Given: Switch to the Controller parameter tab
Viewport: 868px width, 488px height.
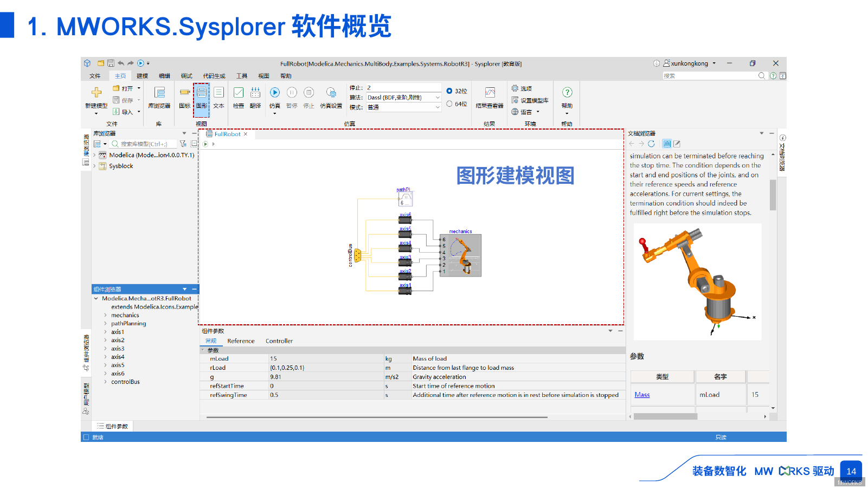Looking at the screenshot, I should pyautogui.click(x=279, y=341).
